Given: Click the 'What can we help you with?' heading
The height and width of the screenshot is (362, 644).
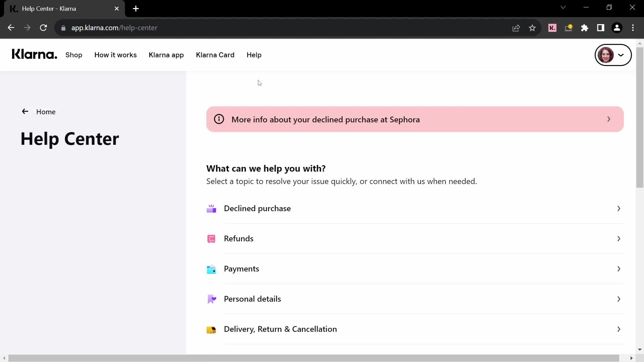Looking at the screenshot, I should coord(266,168).
